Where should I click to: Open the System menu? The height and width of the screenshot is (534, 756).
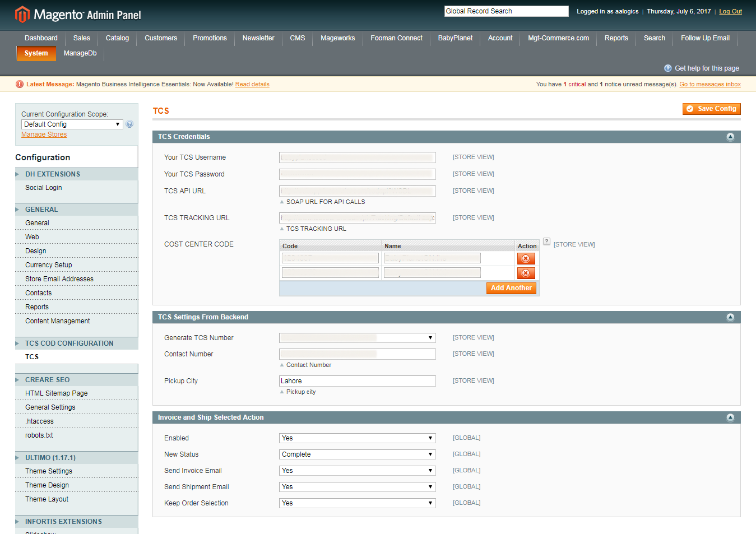tap(36, 53)
